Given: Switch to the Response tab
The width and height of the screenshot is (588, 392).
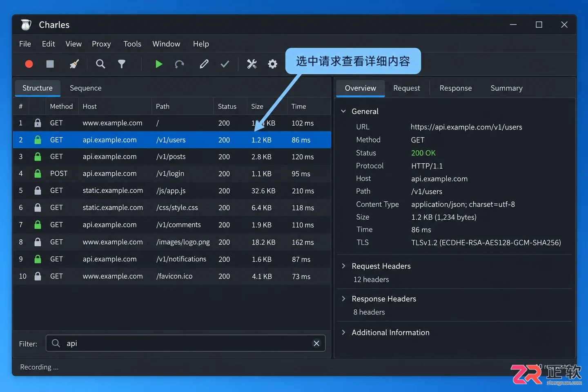Looking at the screenshot, I should click(456, 88).
